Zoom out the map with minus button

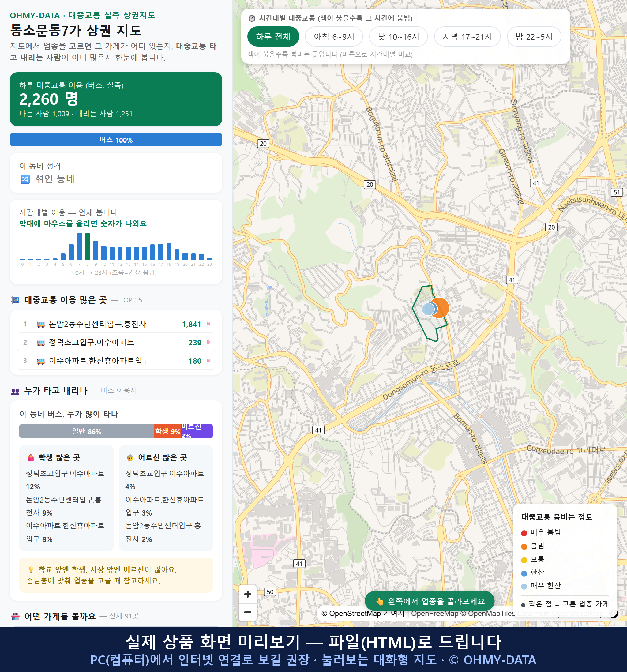pos(247,612)
